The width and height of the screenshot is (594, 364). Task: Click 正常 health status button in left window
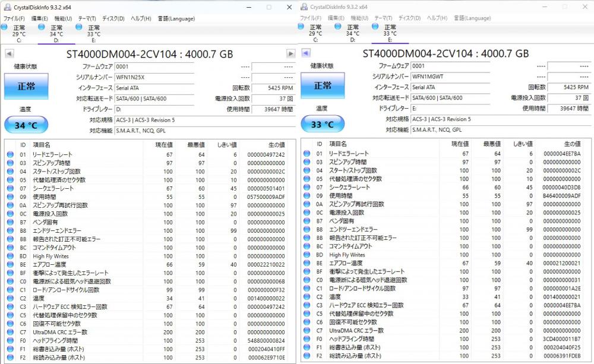(26, 86)
